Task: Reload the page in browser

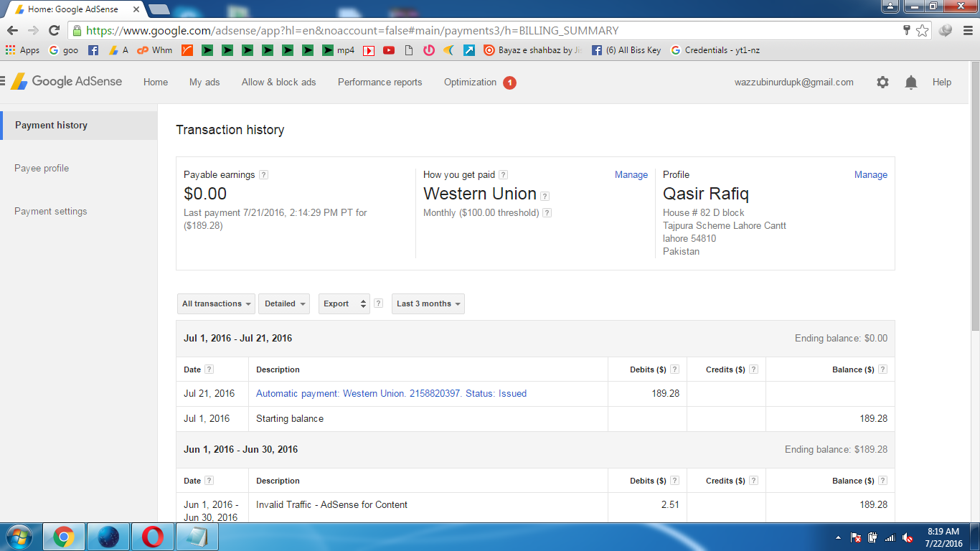Action: coord(54,31)
